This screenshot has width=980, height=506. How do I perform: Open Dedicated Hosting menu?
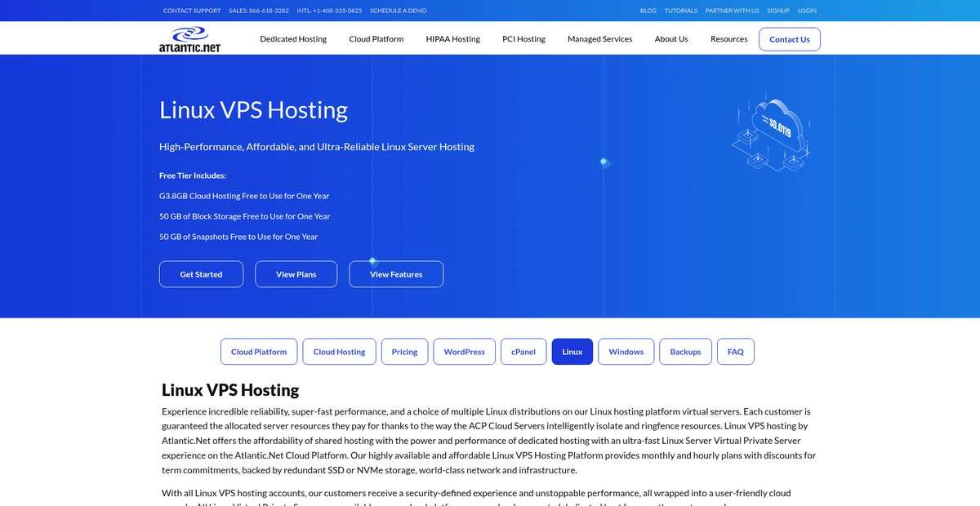pyautogui.click(x=293, y=39)
